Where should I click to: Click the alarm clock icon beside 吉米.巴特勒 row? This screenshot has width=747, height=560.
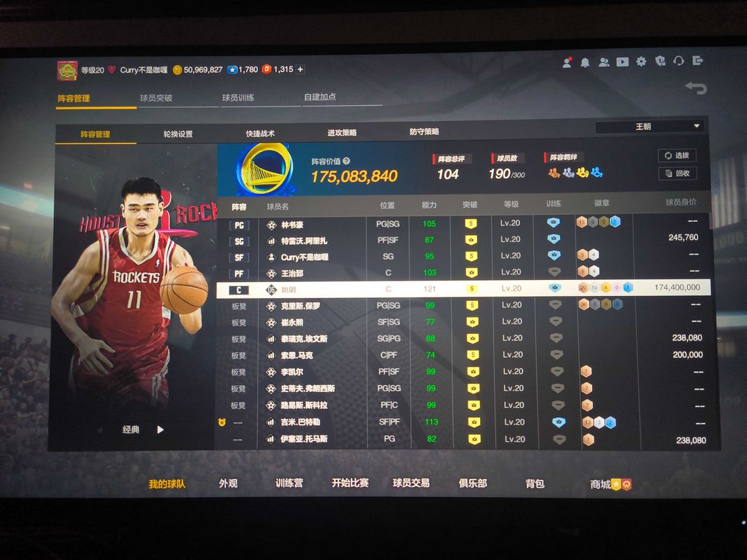(221, 422)
